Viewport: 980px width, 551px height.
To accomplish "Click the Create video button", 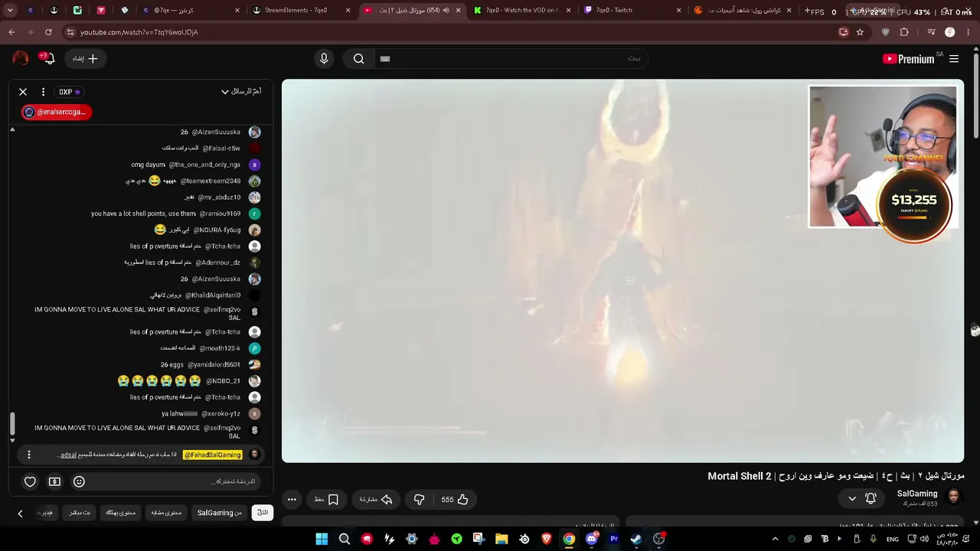I will (86, 59).
